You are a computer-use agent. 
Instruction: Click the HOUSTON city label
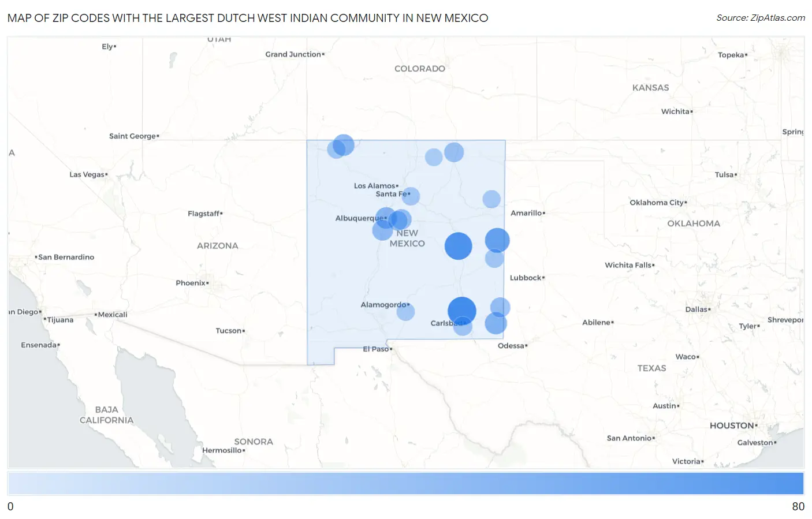pos(733,425)
